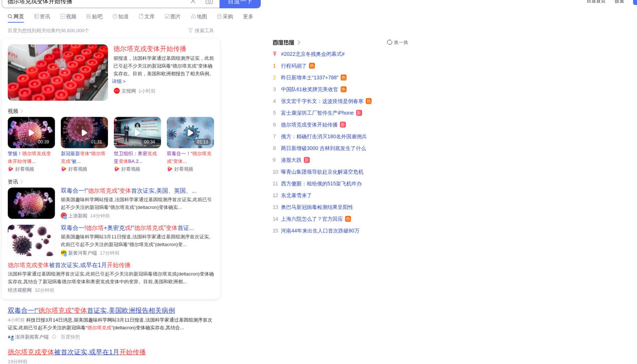The height and width of the screenshot is (364, 637).
Task: Open the 视频 tab
Action: click(68, 17)
